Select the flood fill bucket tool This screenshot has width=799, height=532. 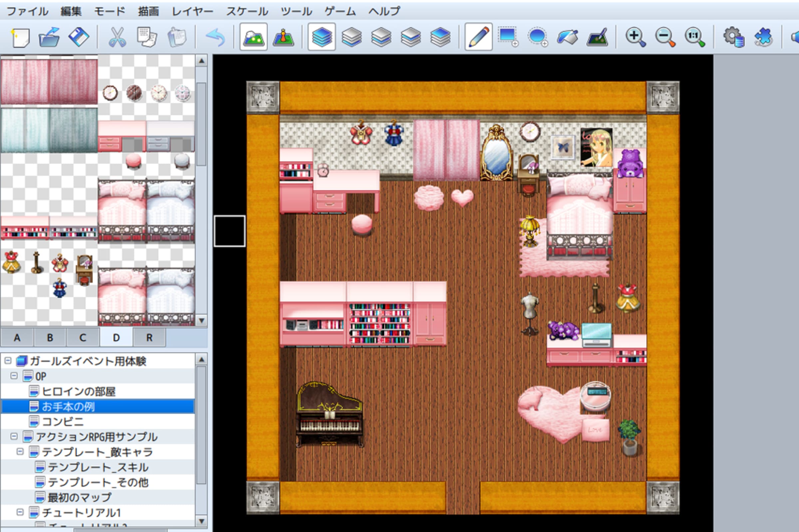(x=567, y=37)
